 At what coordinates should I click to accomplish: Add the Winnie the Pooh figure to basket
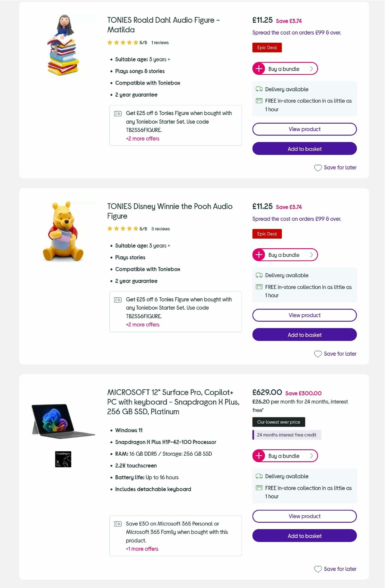(x=304, y=335)
